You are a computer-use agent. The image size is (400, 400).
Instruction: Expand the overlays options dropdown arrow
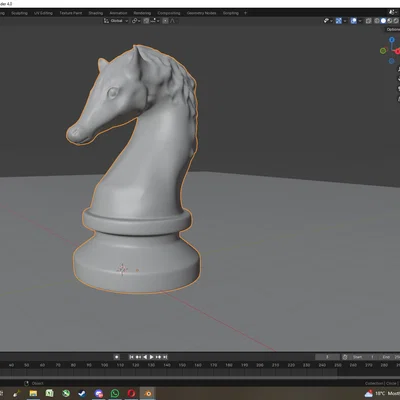(x=360, y=21)
